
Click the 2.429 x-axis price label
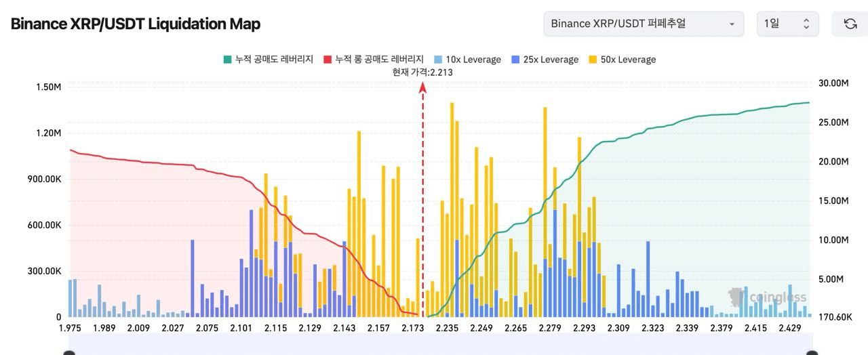(790, 328)
